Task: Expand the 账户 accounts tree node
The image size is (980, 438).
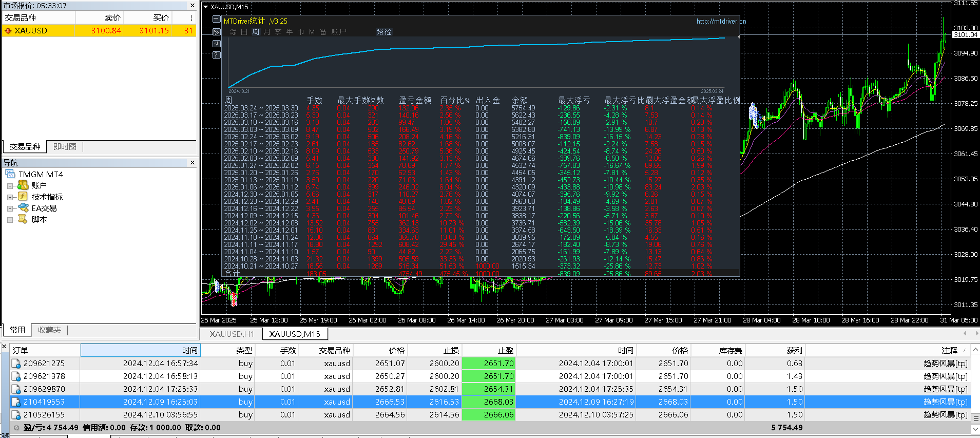Action: pos(10,186)
